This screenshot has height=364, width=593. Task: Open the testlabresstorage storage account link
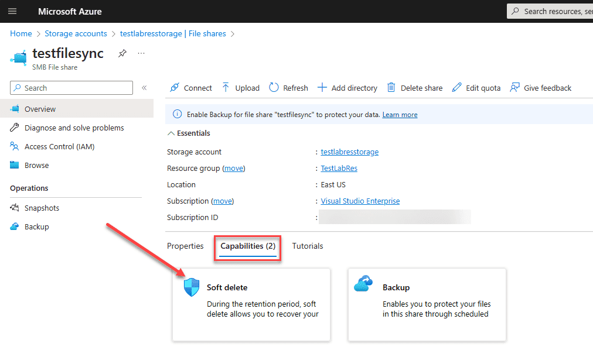(349, 152)
